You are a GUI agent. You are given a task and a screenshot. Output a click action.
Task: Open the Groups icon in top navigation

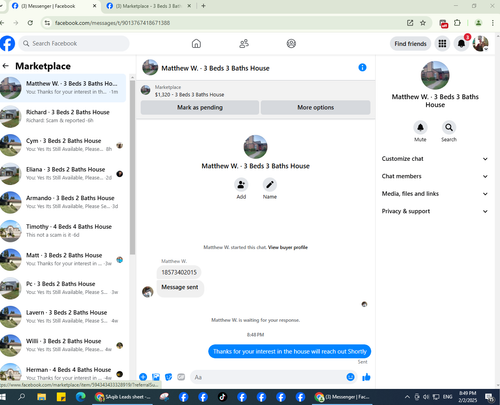[x=291, y=43]
